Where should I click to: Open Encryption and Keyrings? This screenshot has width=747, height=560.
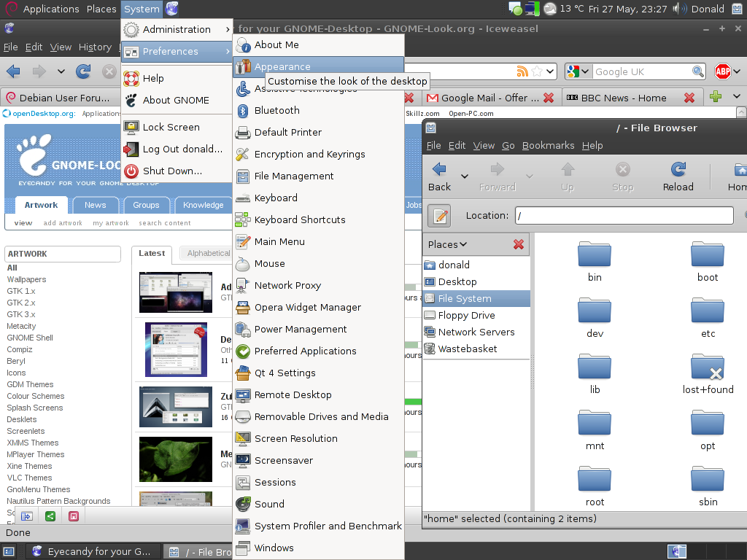(318, 155)
